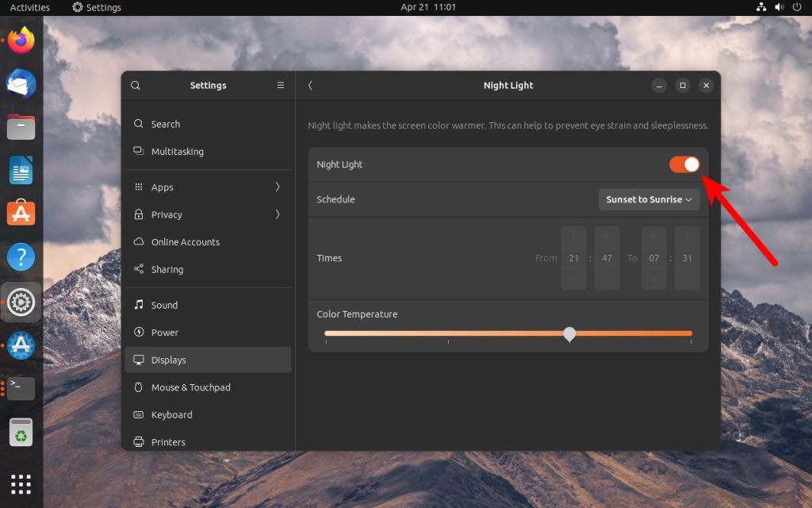Image resolution: width=812 pixels, height=508 pixels.
Task: Open LibreOffice Writer from the dock
Action: click(21, 170)
